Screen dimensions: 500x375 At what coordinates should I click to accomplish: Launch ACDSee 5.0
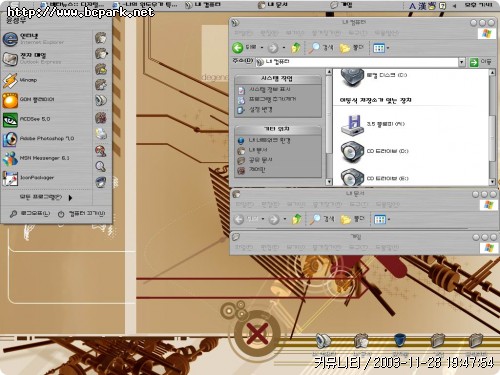[46, 119]
